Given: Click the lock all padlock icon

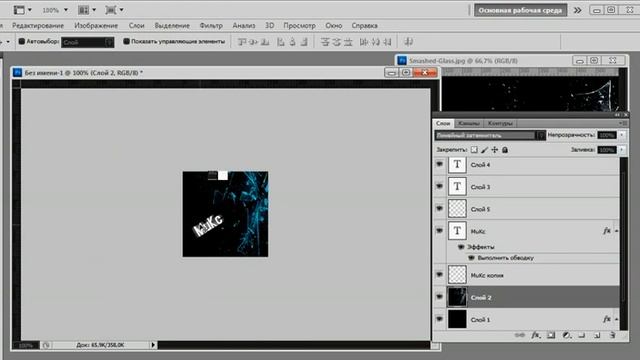Looking at the screenshot, I should [505, 150].
